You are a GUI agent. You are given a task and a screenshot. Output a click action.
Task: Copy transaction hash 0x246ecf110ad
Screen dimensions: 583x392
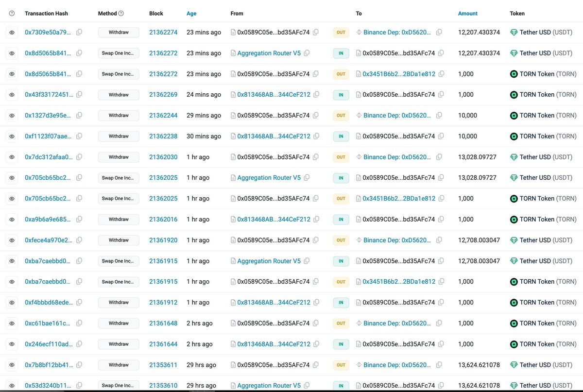tap(79, 344)
